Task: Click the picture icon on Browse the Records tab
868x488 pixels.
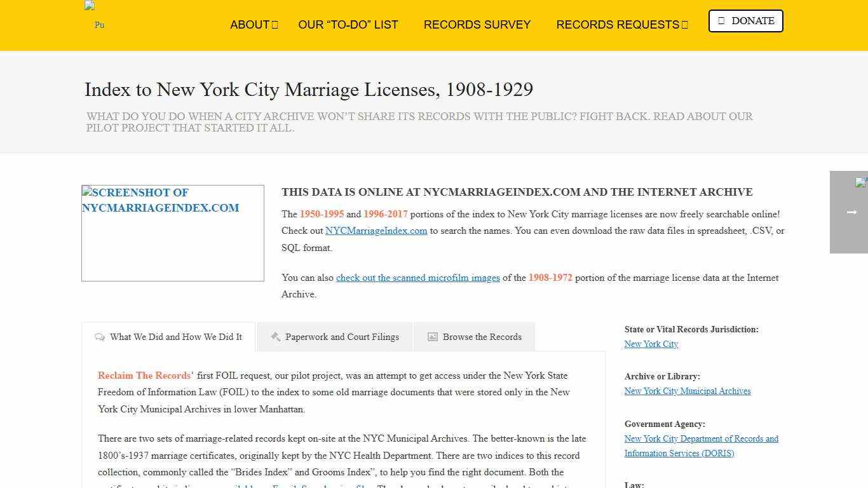Action: click(x=432, y=337)
